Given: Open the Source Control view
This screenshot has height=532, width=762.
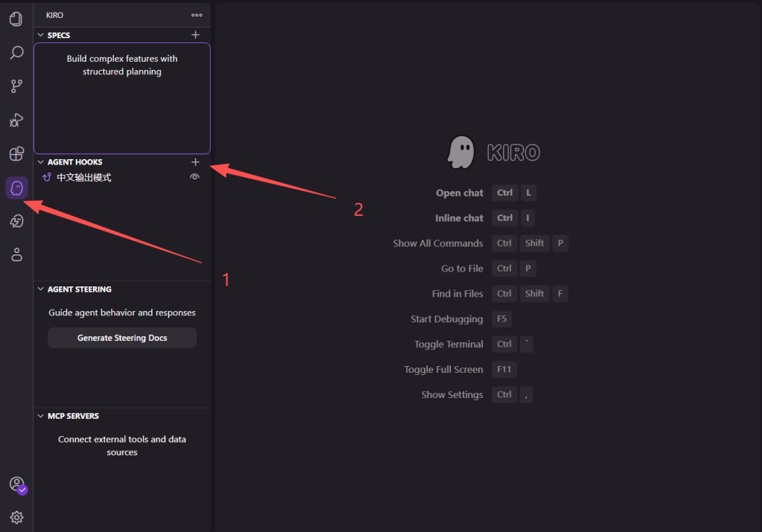Looking at the screenshot, I should [x=16, y=86].
